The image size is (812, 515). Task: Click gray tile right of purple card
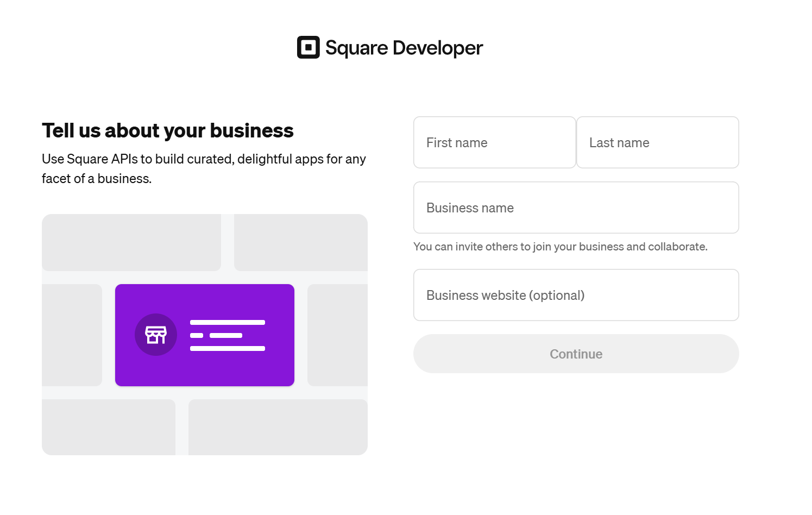pyautogui.click(x=337, y=335)
